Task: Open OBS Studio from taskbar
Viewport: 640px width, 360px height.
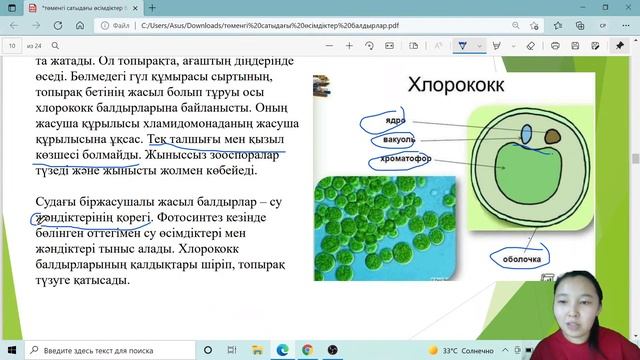Action: pos(333,350)
